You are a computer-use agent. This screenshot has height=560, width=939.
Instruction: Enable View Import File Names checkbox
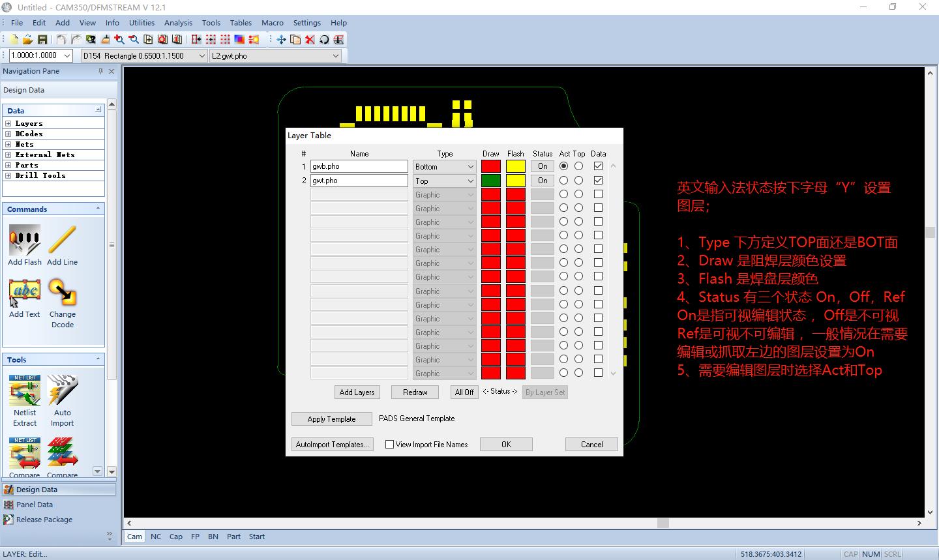click(x=390, y=445)
